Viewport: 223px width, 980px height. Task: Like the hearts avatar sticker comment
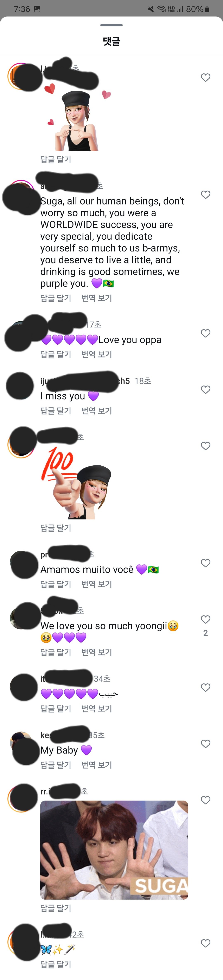(x=205, y=78)
